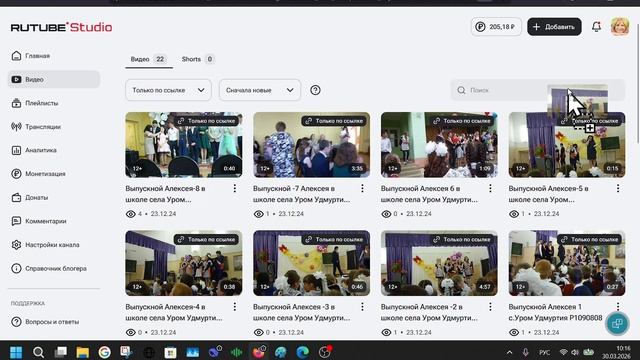Open the 205,18 ₽ balance button
640x360 pixels.
point(496,27)
